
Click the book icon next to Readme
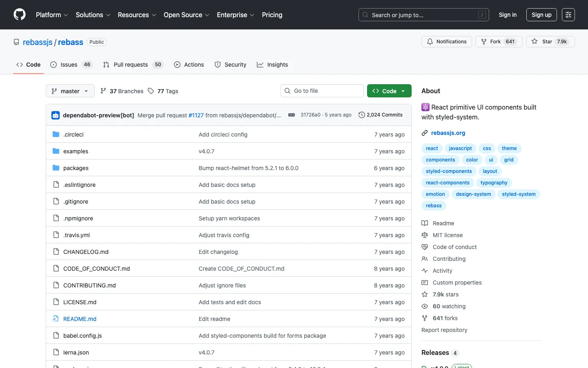(425, 223)
